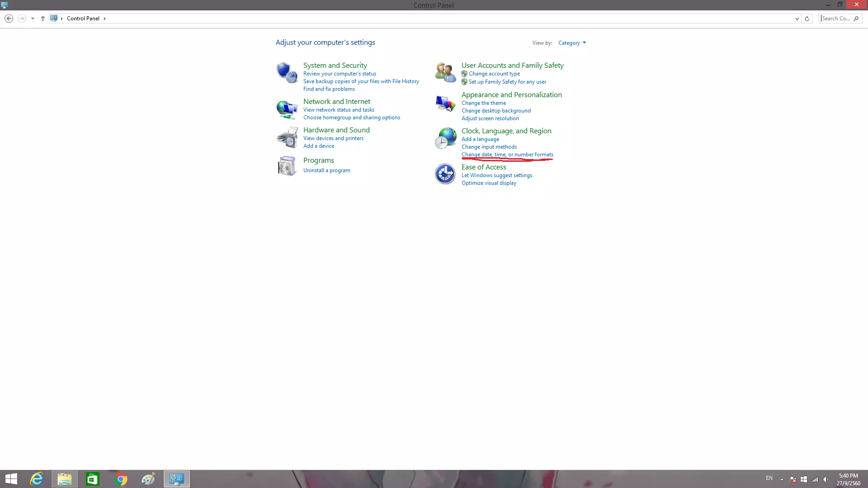Click the Hardware and Sound printer icon
The width and height of the screenshot is (868, 488).
pyautogui.click(x=287, y=137)
